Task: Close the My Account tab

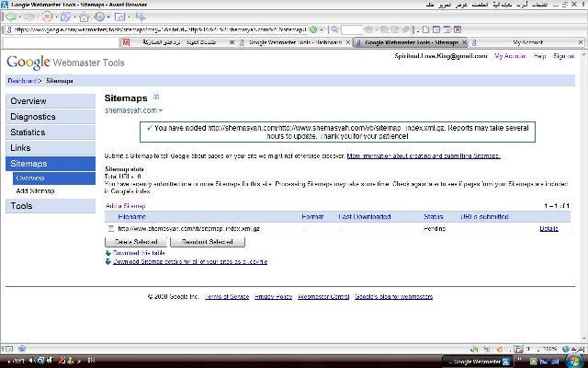Action: tap(581, 42)
